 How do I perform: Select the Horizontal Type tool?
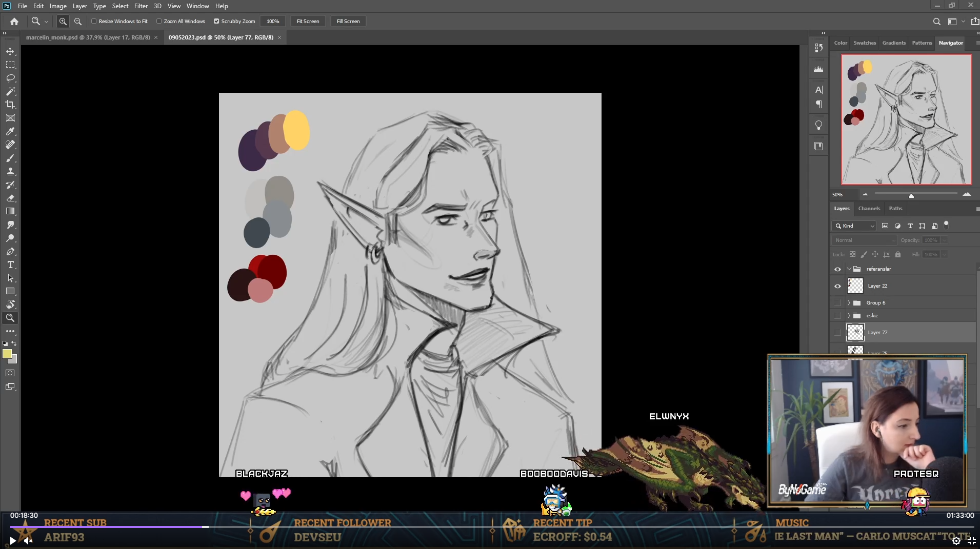[x=10, y=265]
